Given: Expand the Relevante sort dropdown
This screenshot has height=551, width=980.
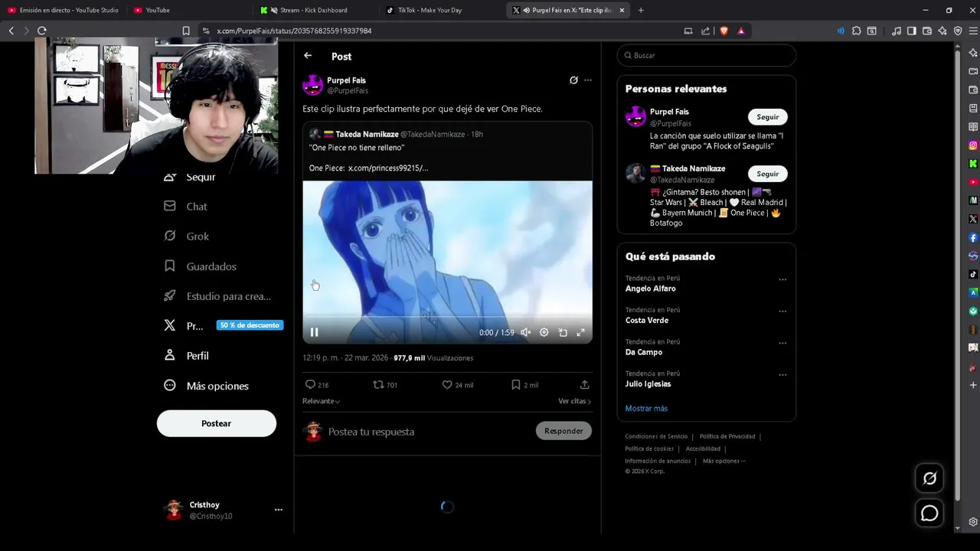Looking at the screenshot, I should click(x=321, y=401).
